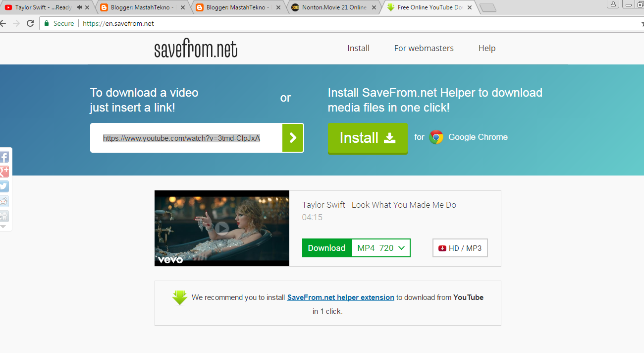The image size is (644, 353).
Task: Expand more share options arrow in sidebar
Action: click(x=3, y=227)
